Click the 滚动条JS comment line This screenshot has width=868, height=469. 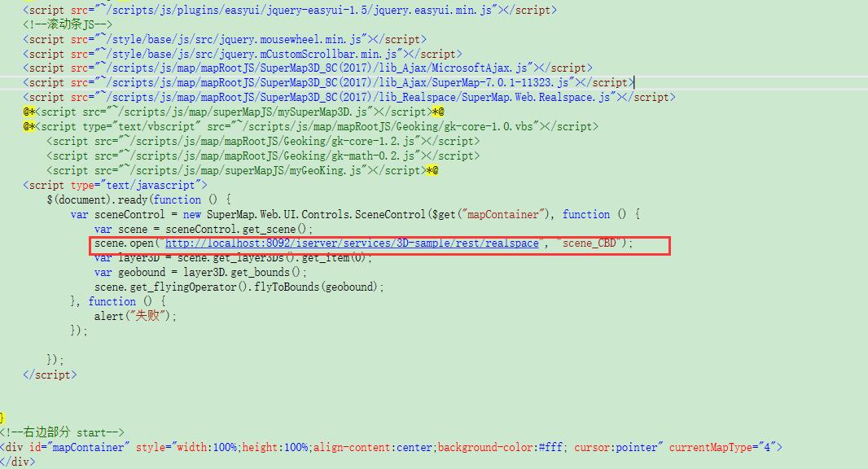pyautogui.click(x=68, y=24)
